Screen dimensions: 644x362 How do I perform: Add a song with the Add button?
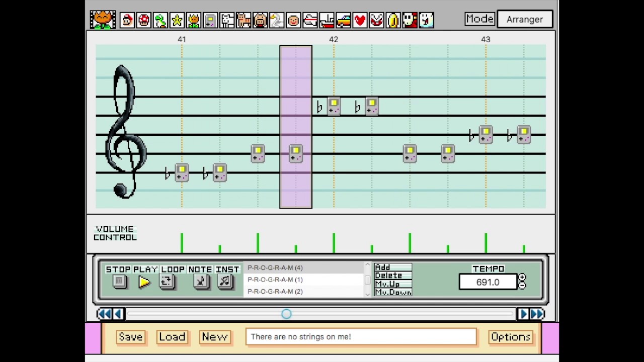(x=393, y=267)
